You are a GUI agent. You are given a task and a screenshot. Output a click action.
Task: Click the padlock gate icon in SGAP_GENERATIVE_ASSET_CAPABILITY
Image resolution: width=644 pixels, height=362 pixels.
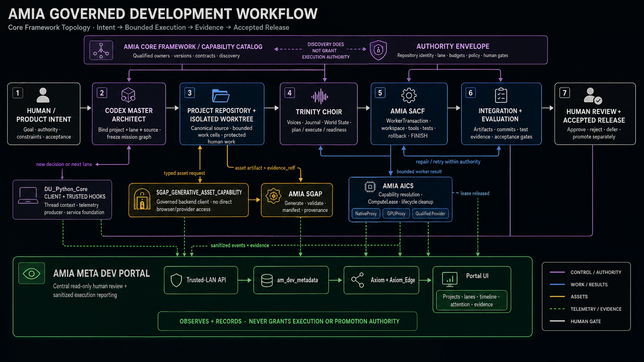pyautogui.click(x=142, y=199)
